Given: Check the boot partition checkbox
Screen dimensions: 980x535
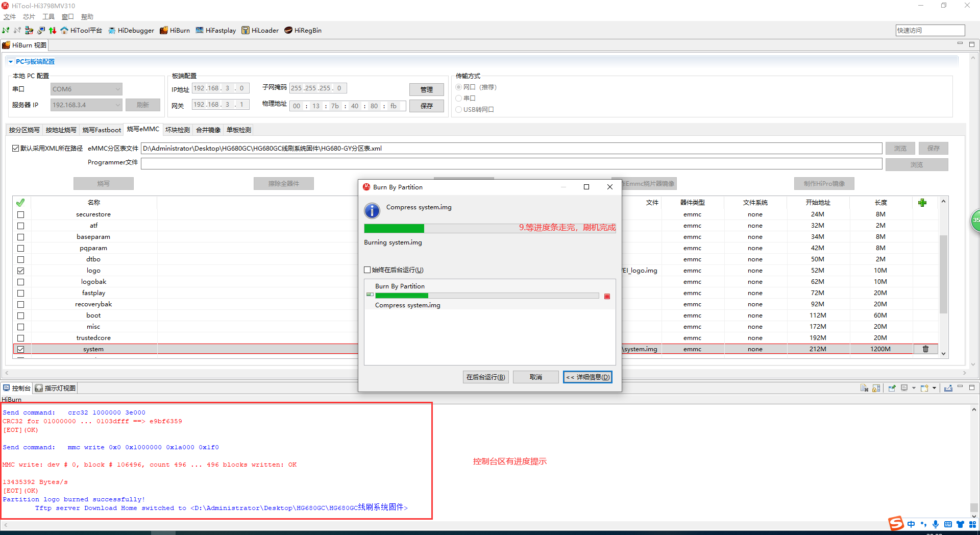Looking at the screenshot, I should [x=21, y=316].
